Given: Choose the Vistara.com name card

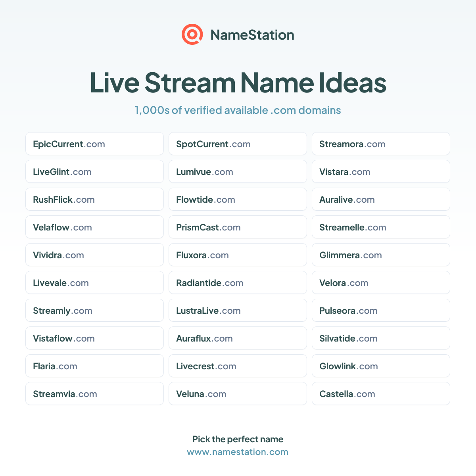Looking at the screenshot, I should click(x=381, y=171).
